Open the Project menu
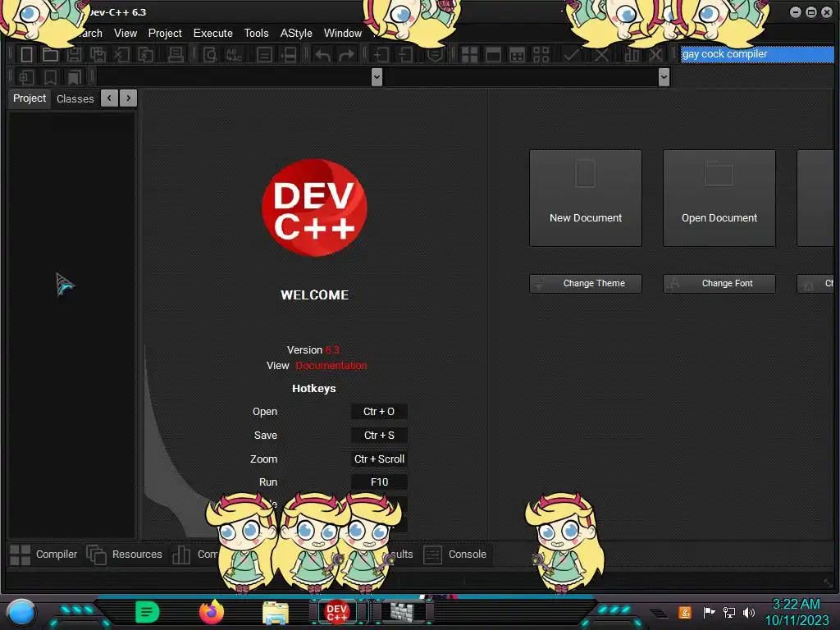The width and height of the screenshot is (840, 630). coord(165,33)
